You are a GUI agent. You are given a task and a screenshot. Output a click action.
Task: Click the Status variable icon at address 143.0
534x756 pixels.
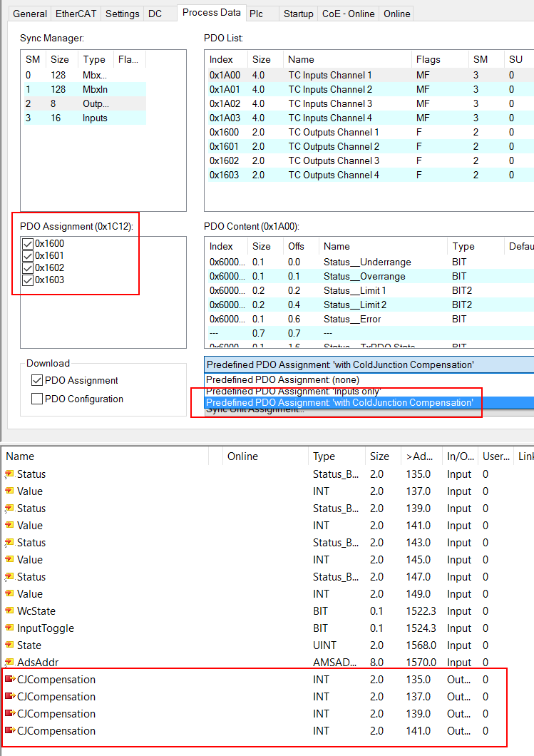click(9, 543)
